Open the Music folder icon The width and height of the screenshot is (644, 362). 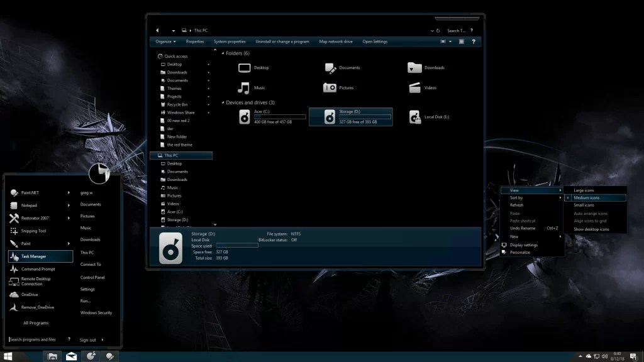pos(243,88)
